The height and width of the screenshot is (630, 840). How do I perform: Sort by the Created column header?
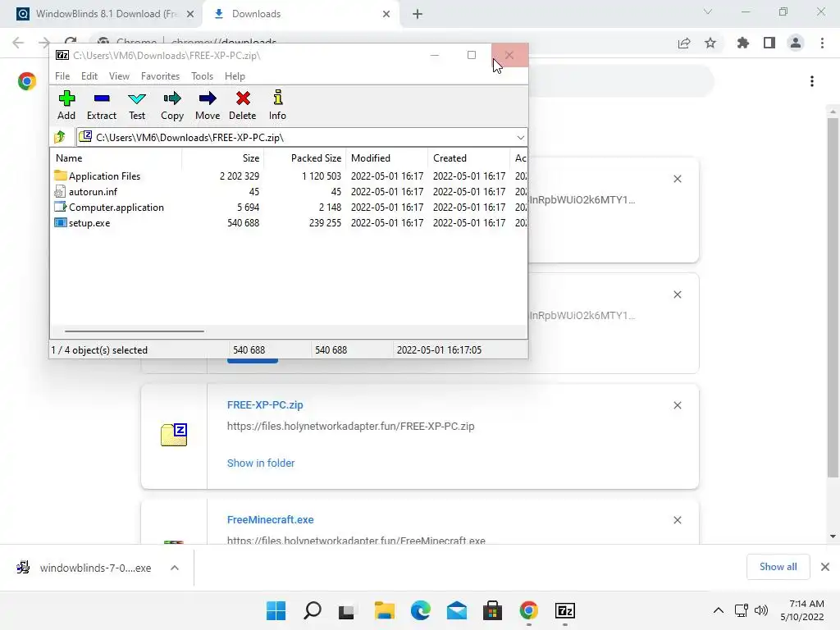pos(468,158)
